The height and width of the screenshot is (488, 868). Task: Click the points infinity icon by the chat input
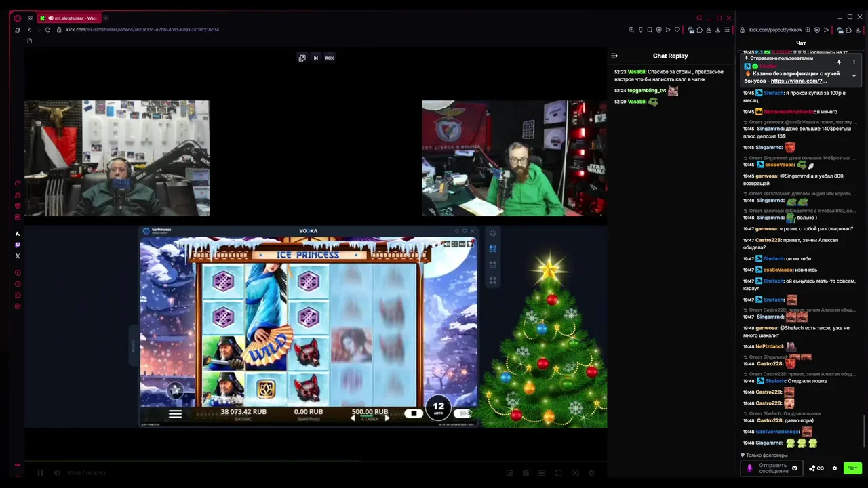pos(816,468)
